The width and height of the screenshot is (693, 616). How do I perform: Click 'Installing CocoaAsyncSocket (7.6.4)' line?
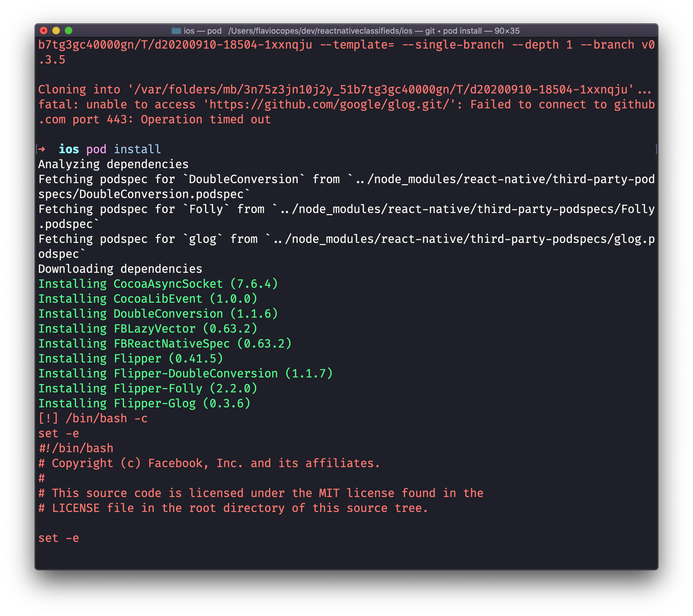point(158,284)
